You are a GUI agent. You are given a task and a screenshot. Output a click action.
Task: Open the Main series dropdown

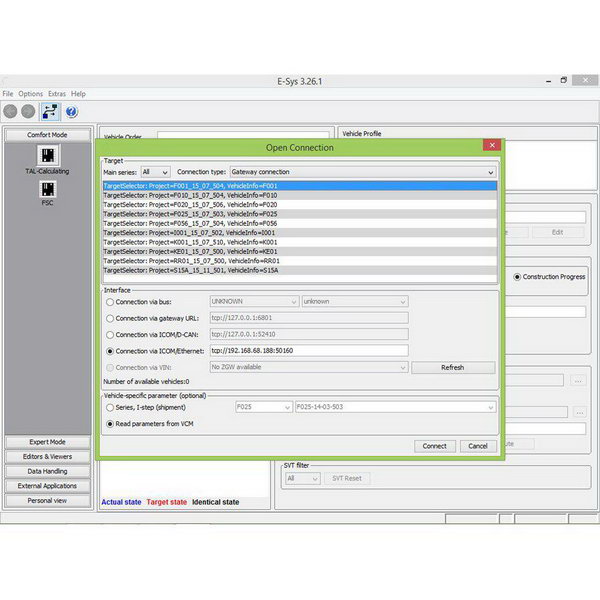pos(155,172)
